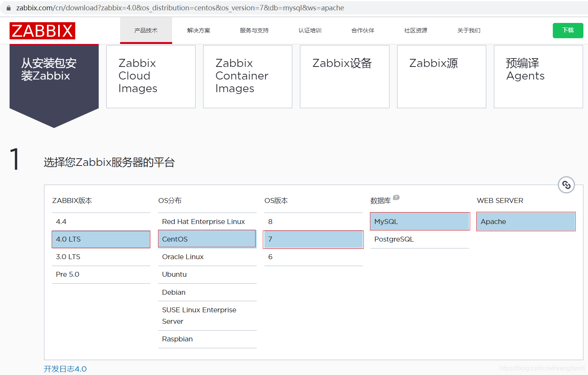Select the Zabbix源 tab
This screenshot has width=588, height=375.
click(441, 76)
